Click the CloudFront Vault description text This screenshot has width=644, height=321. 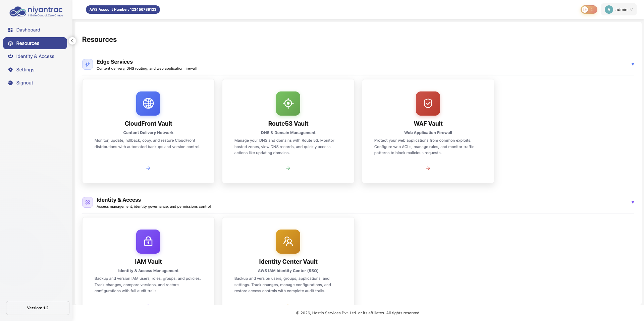[x=148, y=143]
